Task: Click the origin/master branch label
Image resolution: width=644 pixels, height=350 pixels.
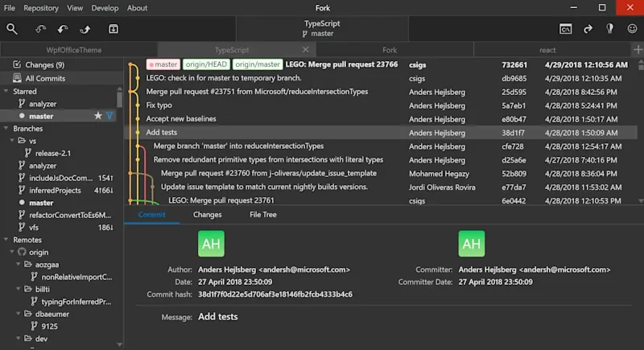Action: [258, 64]
